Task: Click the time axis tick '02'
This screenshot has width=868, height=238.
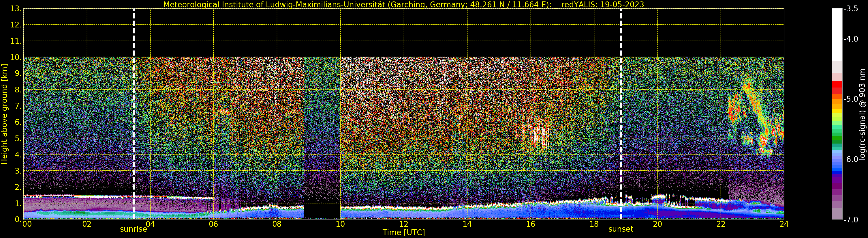Action: click(87, 224)
